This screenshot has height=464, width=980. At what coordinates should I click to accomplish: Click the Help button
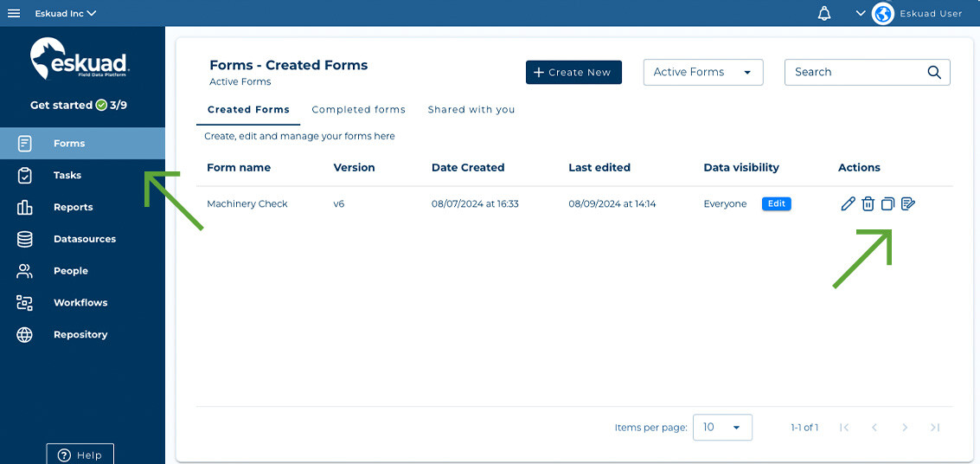80,454
